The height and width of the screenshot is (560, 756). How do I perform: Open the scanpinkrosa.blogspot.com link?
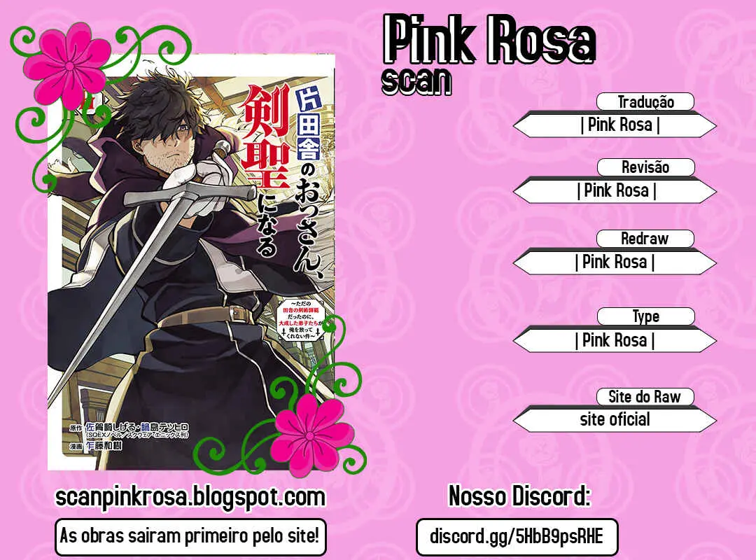pyautogui.click(x=190, y=497)
